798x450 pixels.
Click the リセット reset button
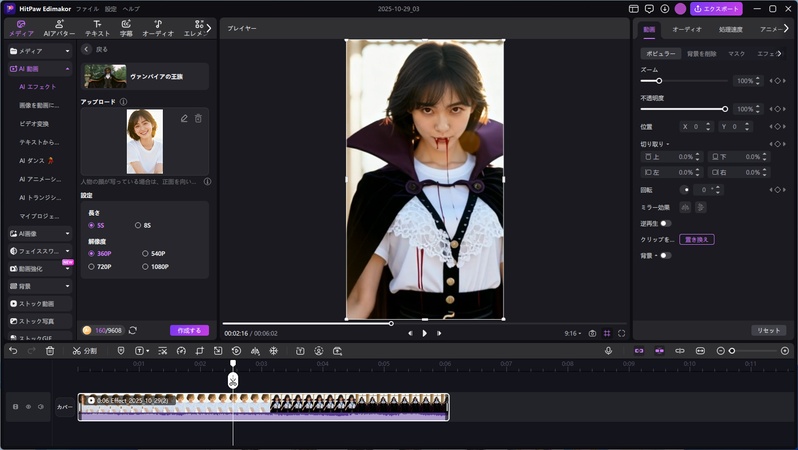coord(768,330)
